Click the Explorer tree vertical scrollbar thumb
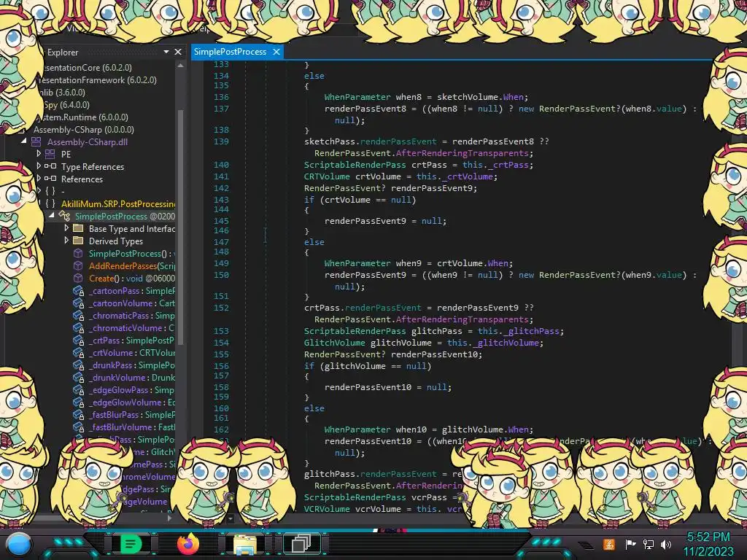The width and height of the screenshot is (747, 560). [x=180, y=226]
